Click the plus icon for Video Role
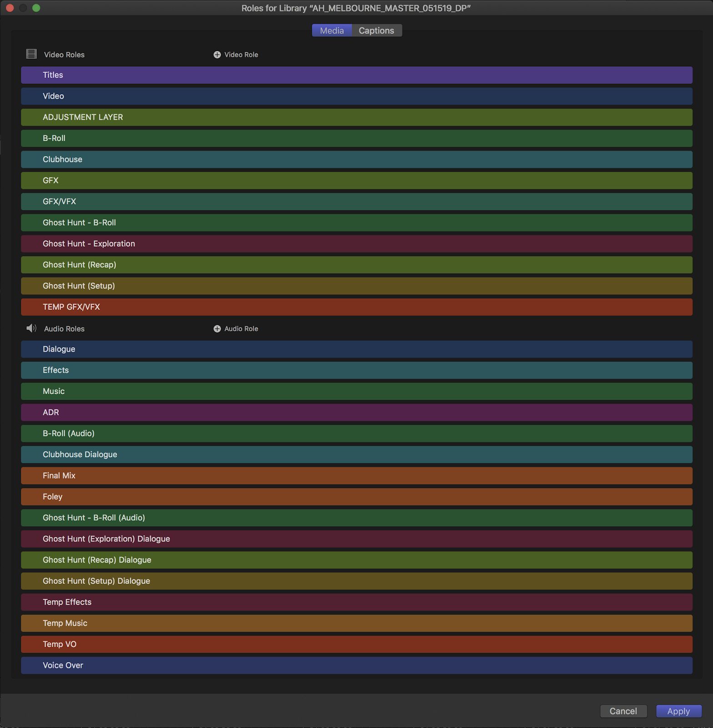Screen dimensions: 713x728 pyautogui.click(x=217, y=55)
